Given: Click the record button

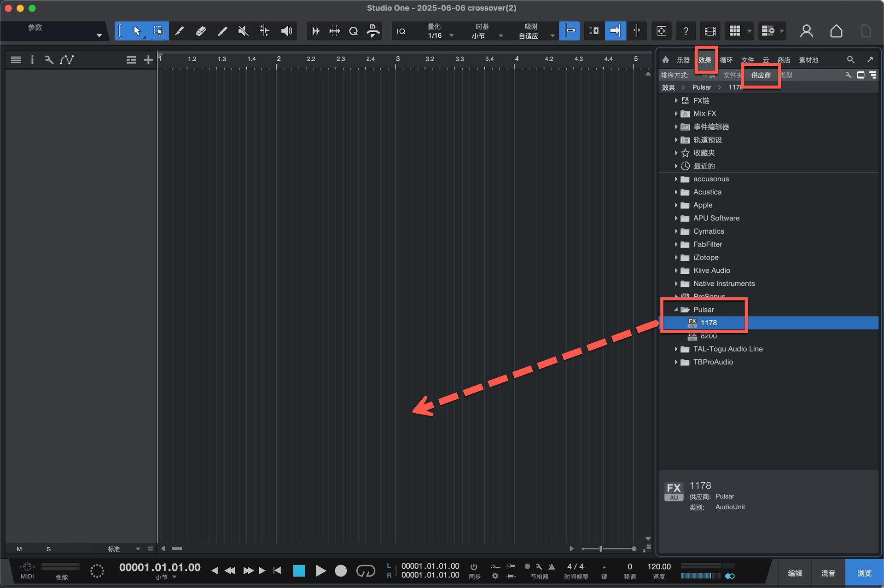Looking at the screenshot, I should 341,571.
